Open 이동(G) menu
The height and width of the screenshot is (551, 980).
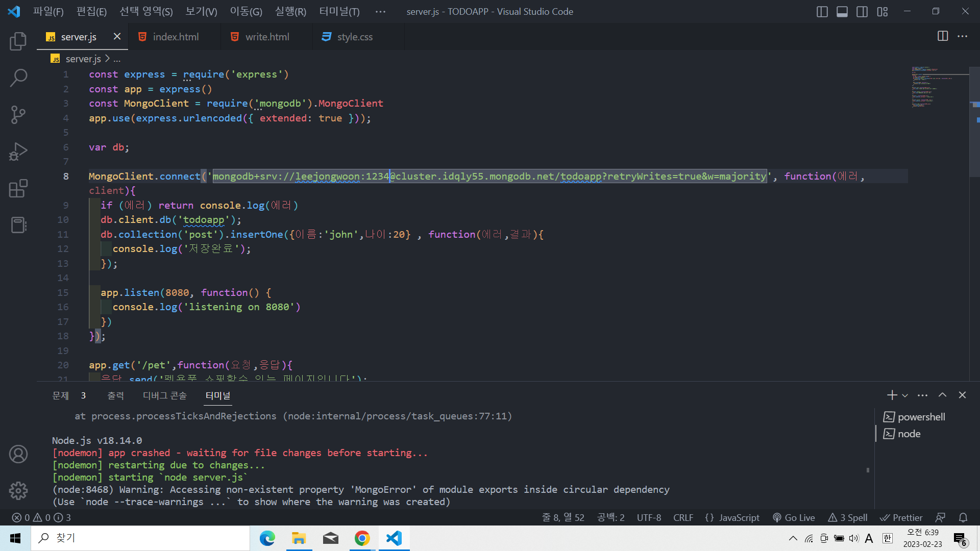click(246, 11)
